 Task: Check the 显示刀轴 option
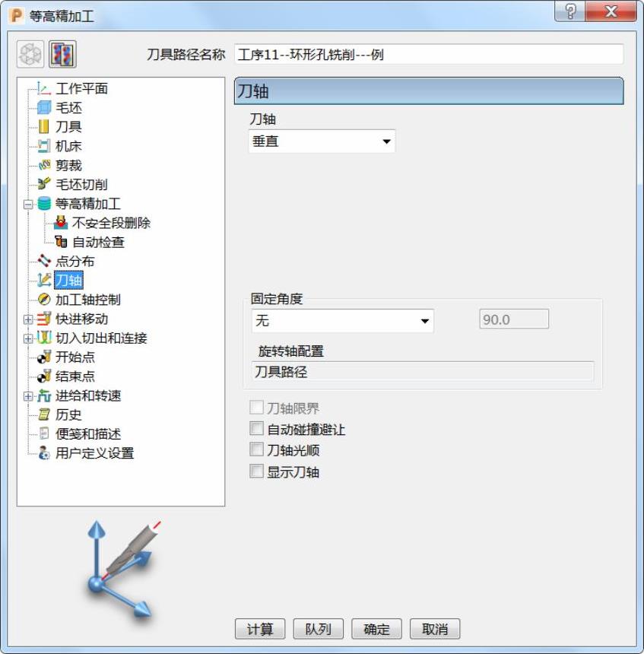point(256,471)
